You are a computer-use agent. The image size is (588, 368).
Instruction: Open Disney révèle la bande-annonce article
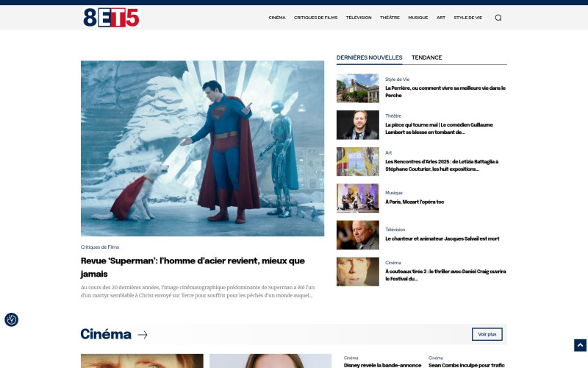click(x=382, y=365)
